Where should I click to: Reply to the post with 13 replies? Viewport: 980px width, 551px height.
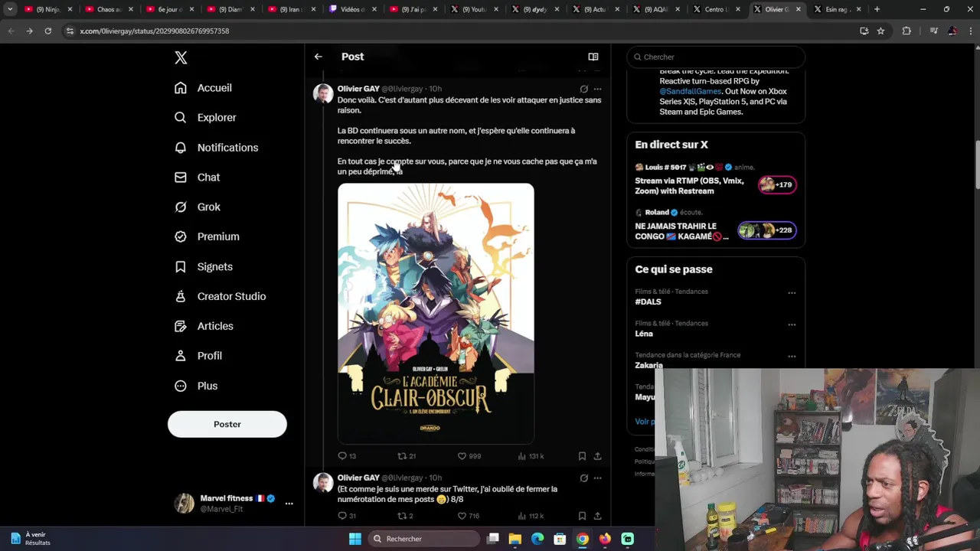(x=347, y=456)
